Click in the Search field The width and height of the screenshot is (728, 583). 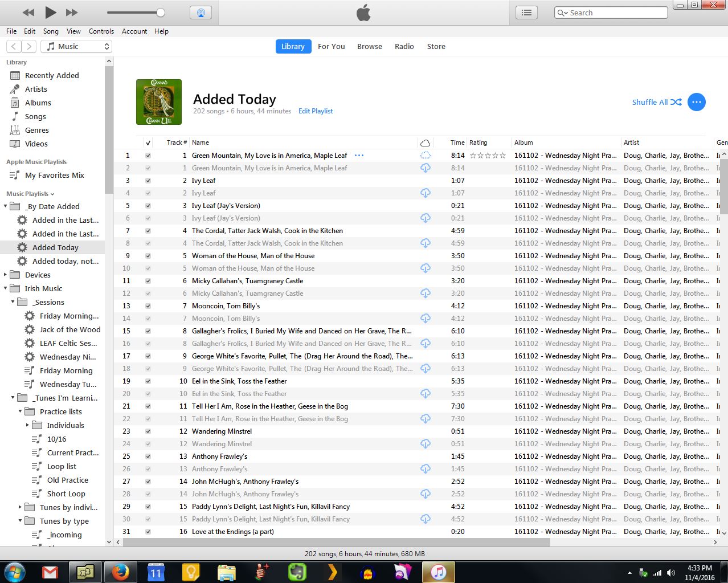pyautogui.click(x=611, y=13)
